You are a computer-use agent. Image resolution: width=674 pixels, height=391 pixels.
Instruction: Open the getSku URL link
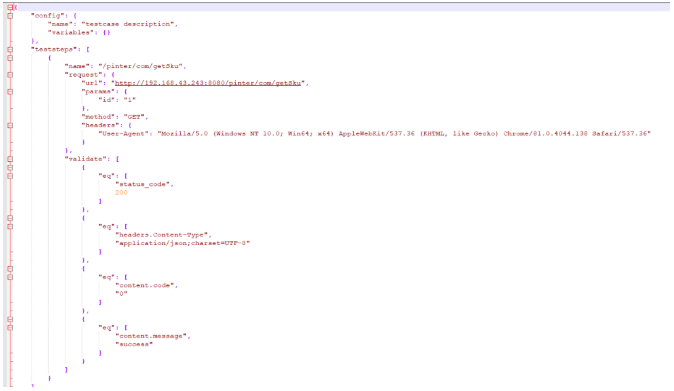click(208, 83)
